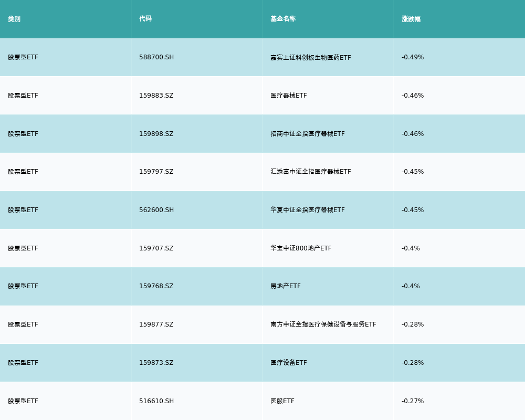Select fund 嘉实上证科创板生物医药ETF
Screen dimensions: 525x420
[x=311, y=58]
